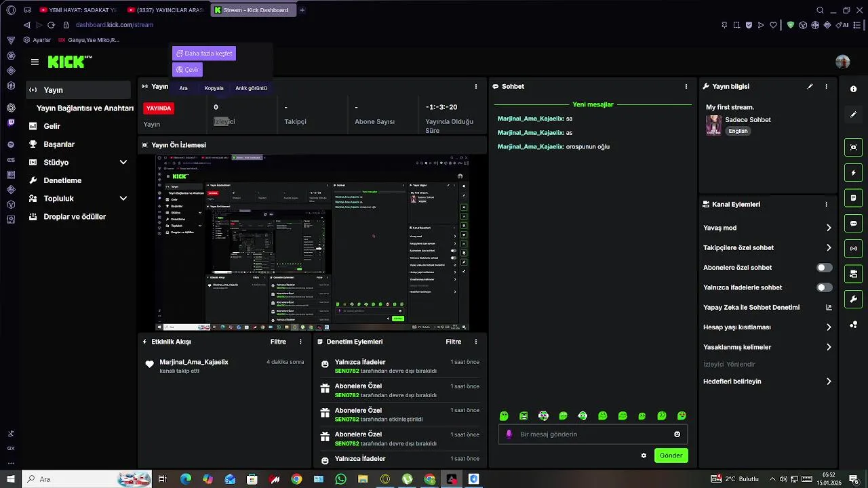The width and height of the screenshot is (868, 488).
Task: Open WhatsApp from the Windows taskbar
Action: (340, 479)
